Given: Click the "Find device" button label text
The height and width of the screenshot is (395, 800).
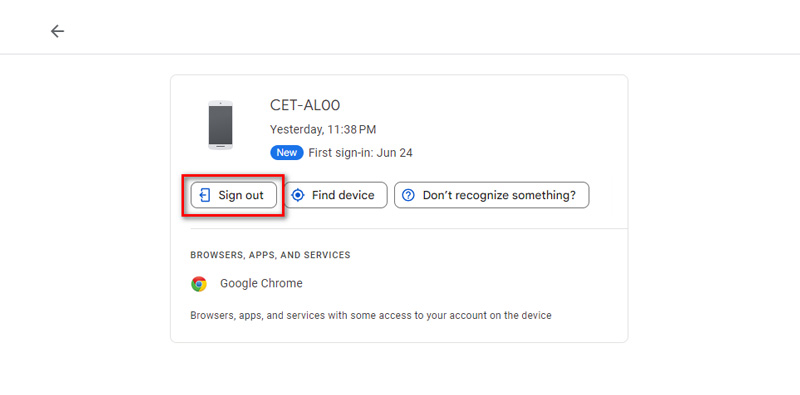Looking at the screenshot, I should click(x=343, y=195).
